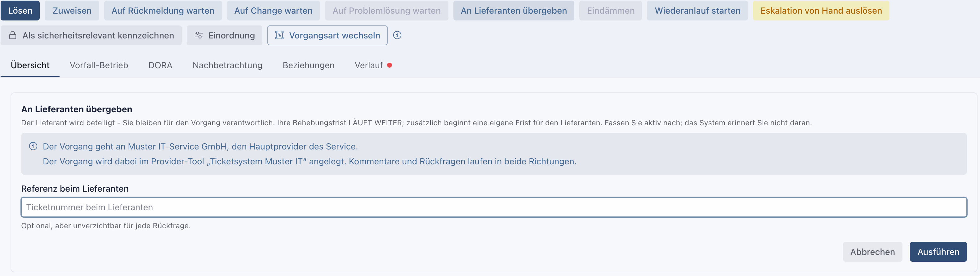The width and height of the screenshot is (980, 276).
Task: Trigger Eskalation von Hand auslösen
Action: (x=821, y=11)
